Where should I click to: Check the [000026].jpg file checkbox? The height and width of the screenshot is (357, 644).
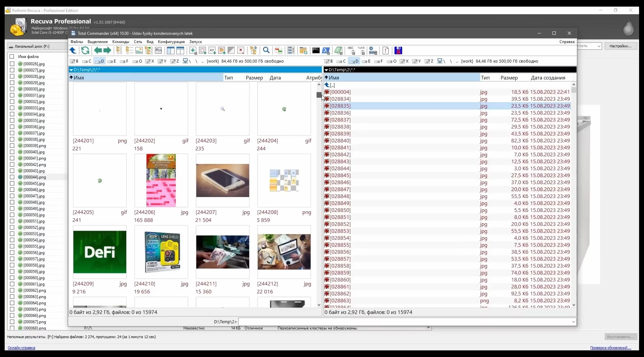pos(12,64)
